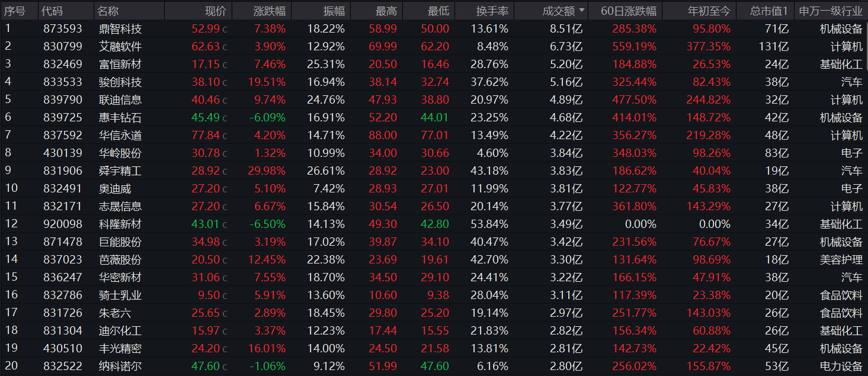Sort the table by 涨跌幅 column

pyautogui.click(x=269, y=11)
